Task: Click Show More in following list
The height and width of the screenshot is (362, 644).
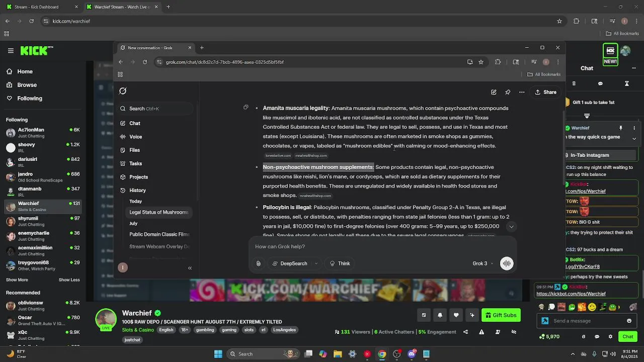Action: click(x=17, y=280)
